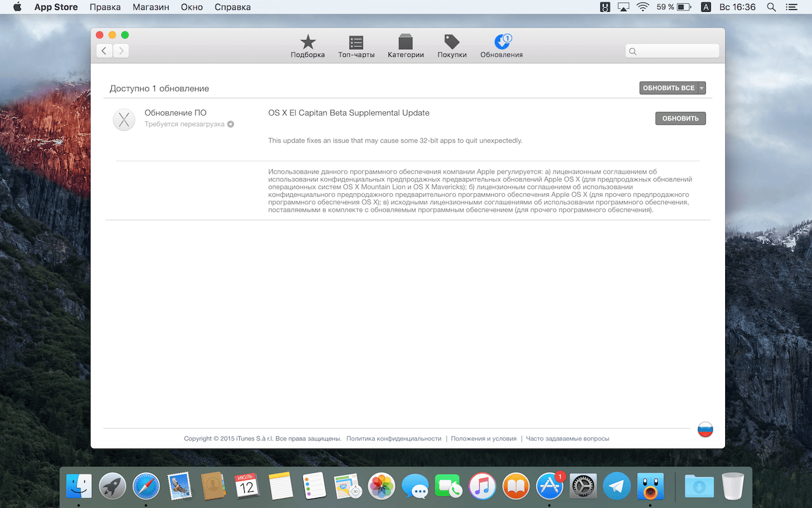This screenshot has width=812, height=508.
Task: Open Политика конфиденциальности link
Action: [x=394, y=439]
